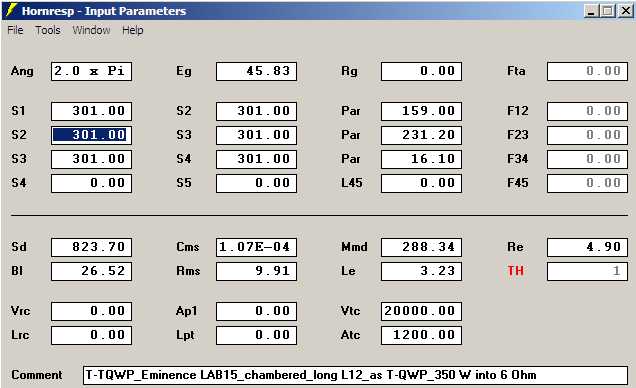Click the Lpt label
Screen dimensions: 636x388
coord(185,335)
